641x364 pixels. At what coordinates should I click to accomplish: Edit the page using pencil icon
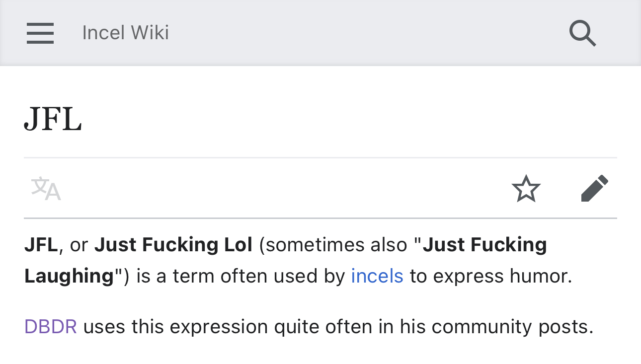pyautogui.click(x=594, y=189)
